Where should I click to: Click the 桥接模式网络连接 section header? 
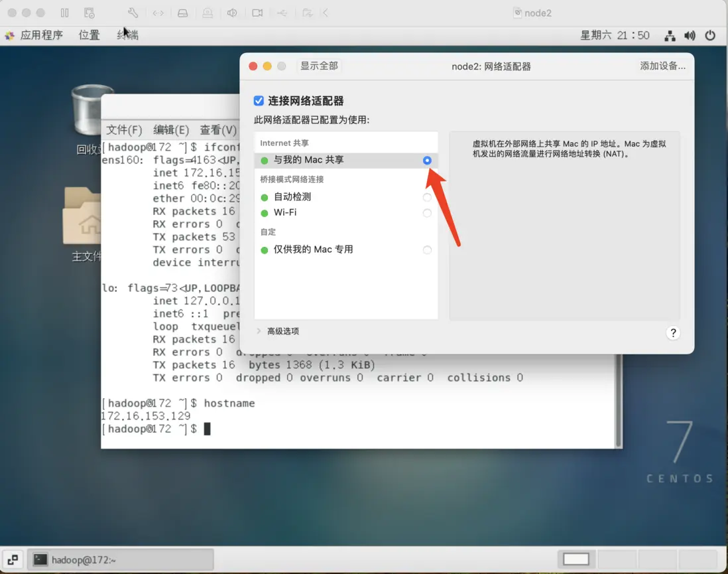pos(292,179)
